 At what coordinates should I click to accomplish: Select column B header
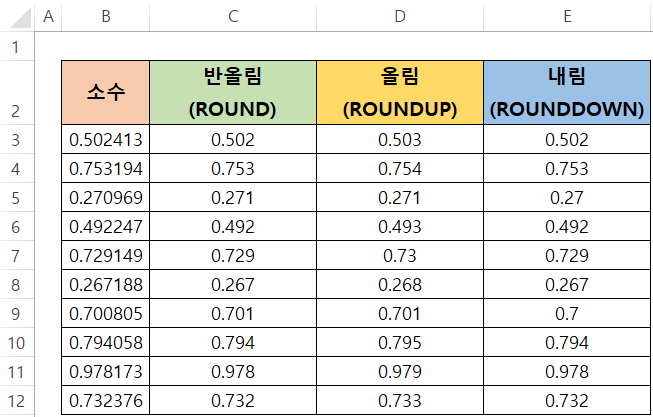pyautogui.click(x=105, y=16)
